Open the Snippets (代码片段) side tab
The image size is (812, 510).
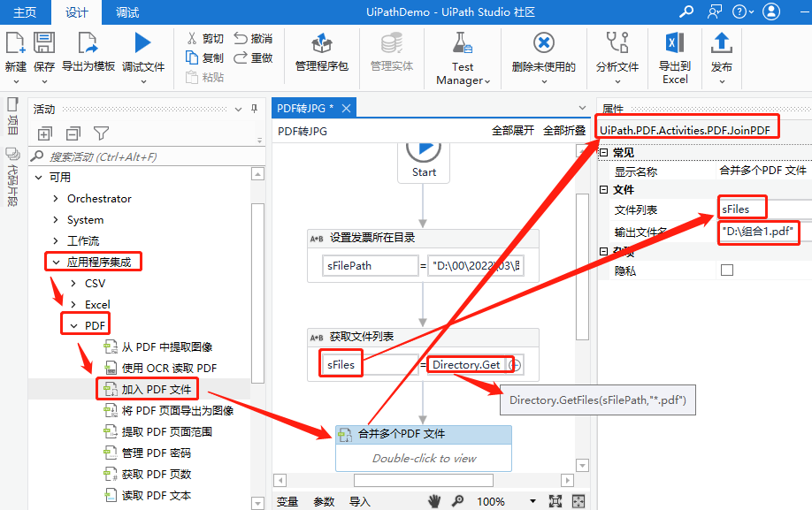(x=12, y=177)
